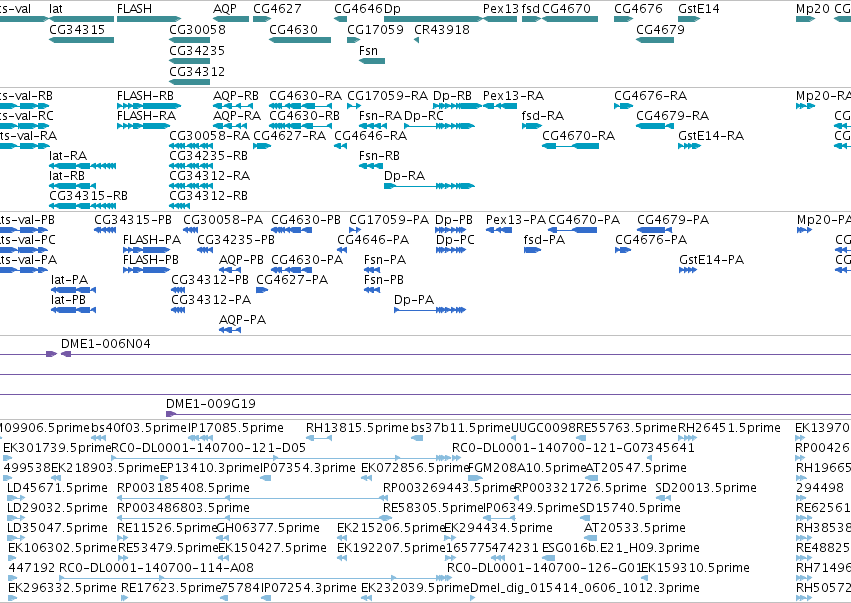Open the EK159310.5prime EST label
Image resolution: width=851 pixels, height=603 pixels.
pyautogui.click(x=695, y=568)
